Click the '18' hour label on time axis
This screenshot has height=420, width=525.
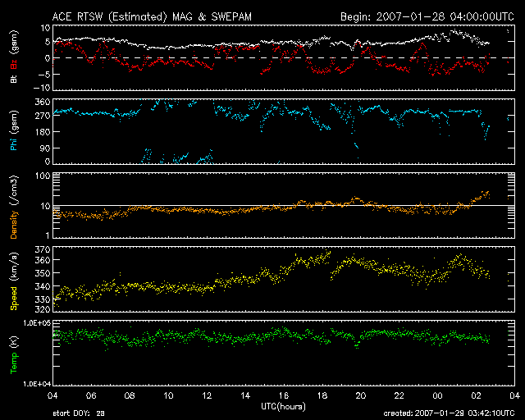click(322, 395)
